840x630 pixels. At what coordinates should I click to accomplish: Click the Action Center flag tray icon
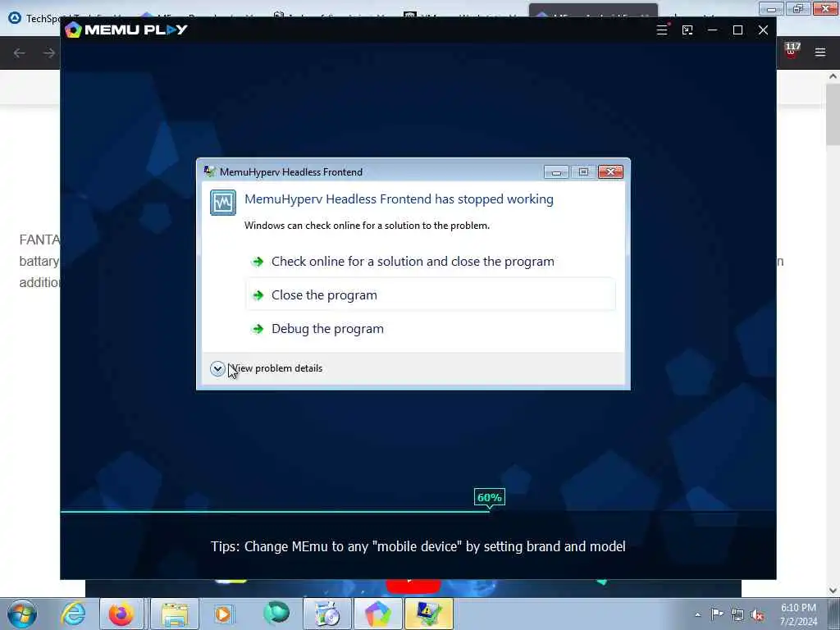click(x=717, y=614)
